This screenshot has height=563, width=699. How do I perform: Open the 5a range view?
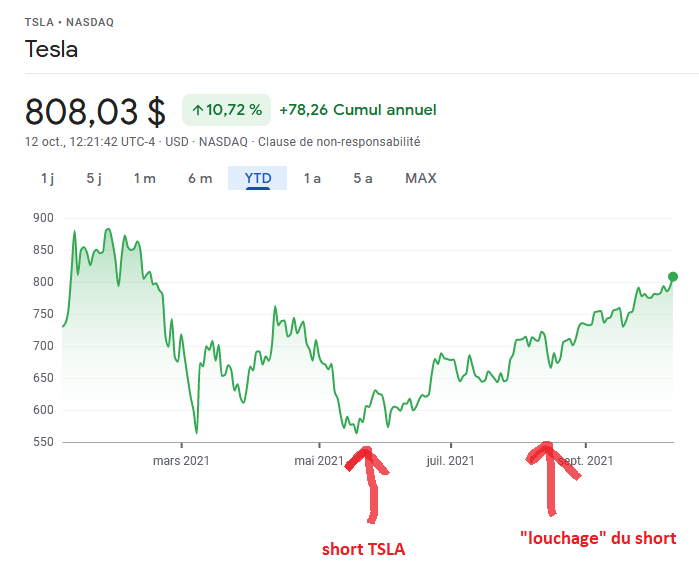[363, 178]
